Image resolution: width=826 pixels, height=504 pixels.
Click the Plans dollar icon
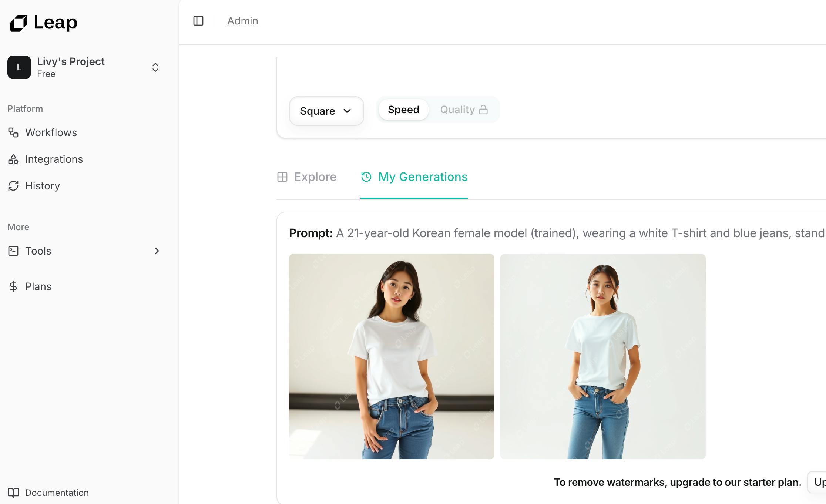(13, 286)
